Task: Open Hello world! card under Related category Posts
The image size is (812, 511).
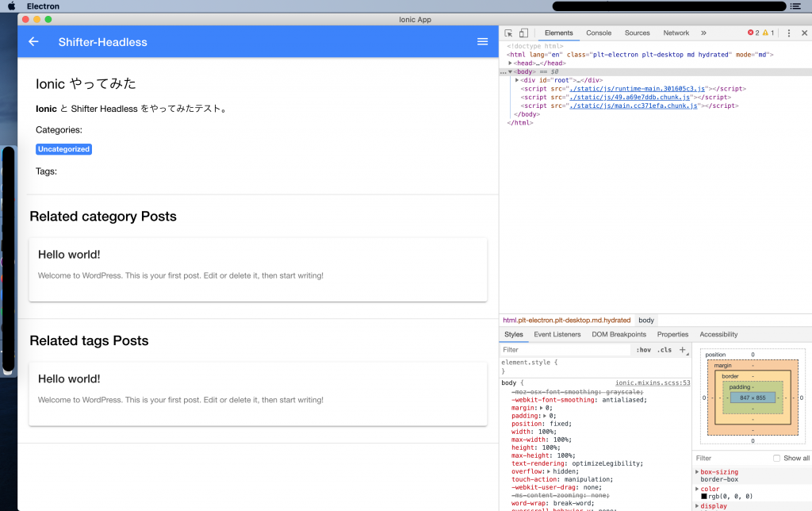Action: [x=258, y=270]
